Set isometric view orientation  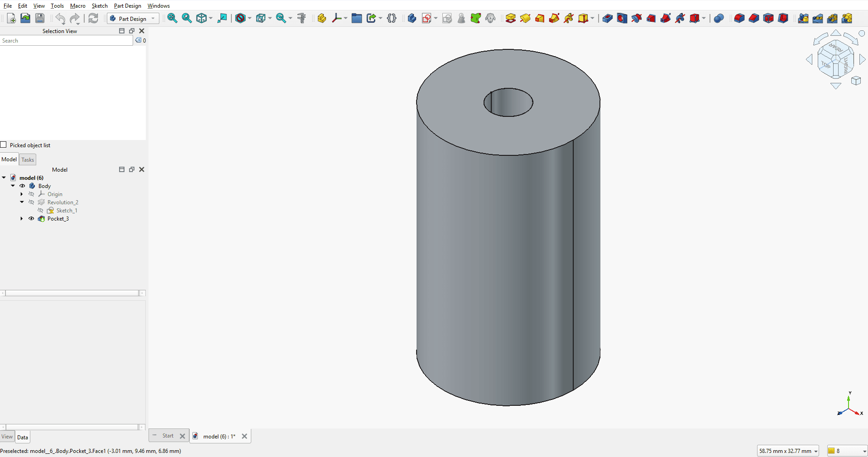[201, 18]
